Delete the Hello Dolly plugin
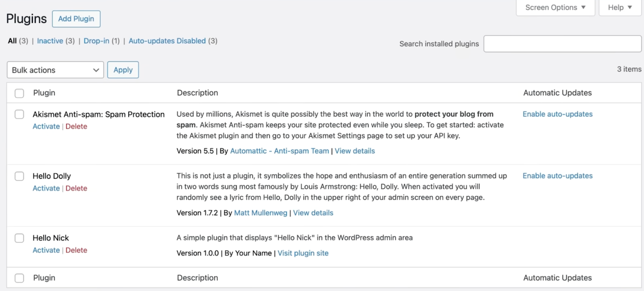This screenshot has width=644, height=291. pyautogui.click(x=76, y=188)
